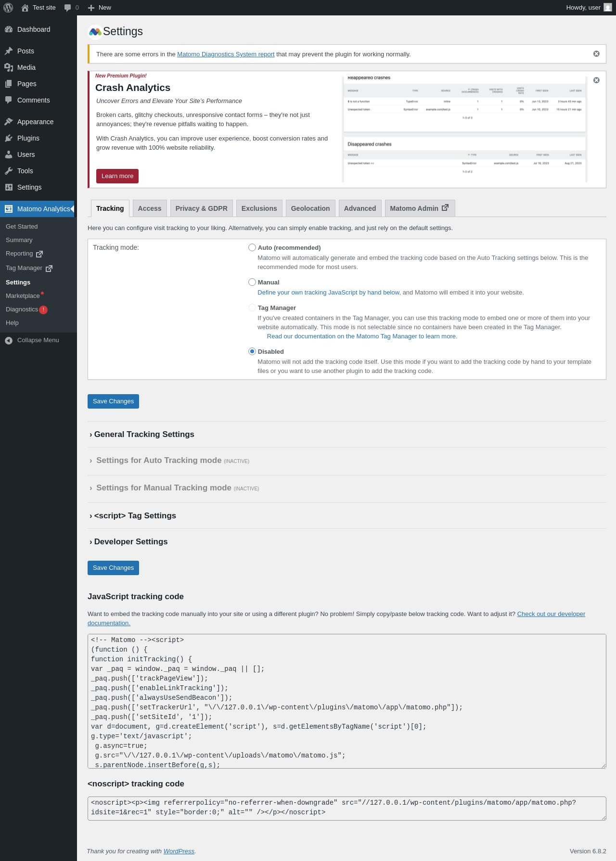Click Learn more about Crash Analytics
The height and width of the screenshot is (861, 616).
click(x=117, y=176)
